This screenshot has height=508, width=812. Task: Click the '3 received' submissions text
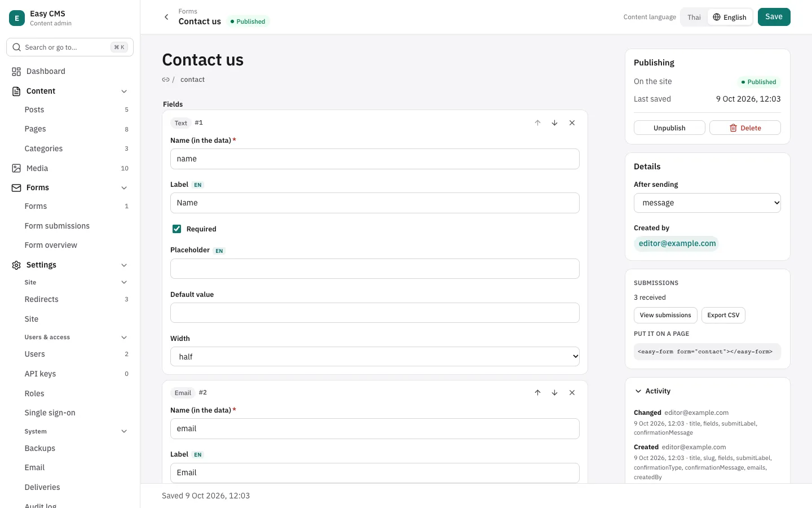650,297
